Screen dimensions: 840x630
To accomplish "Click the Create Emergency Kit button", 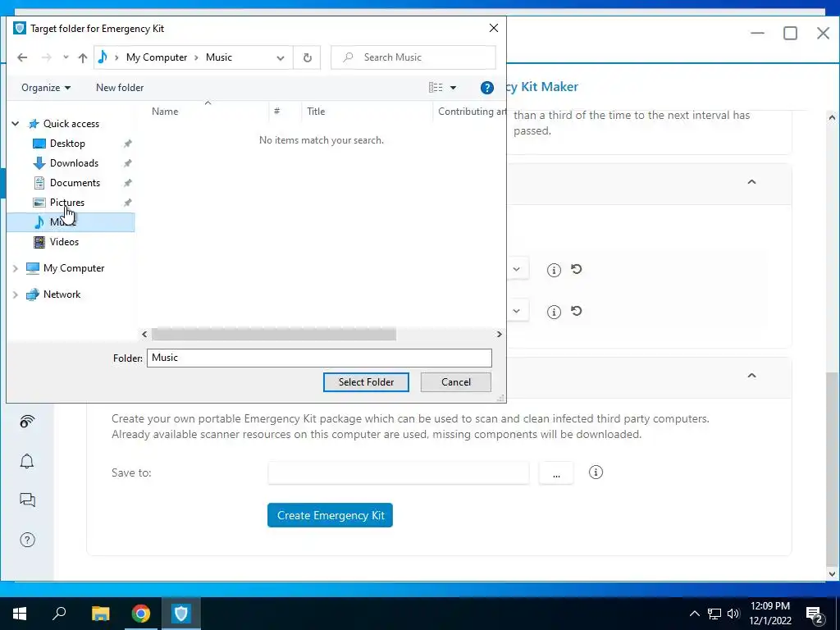I will [x=330, y=515].
